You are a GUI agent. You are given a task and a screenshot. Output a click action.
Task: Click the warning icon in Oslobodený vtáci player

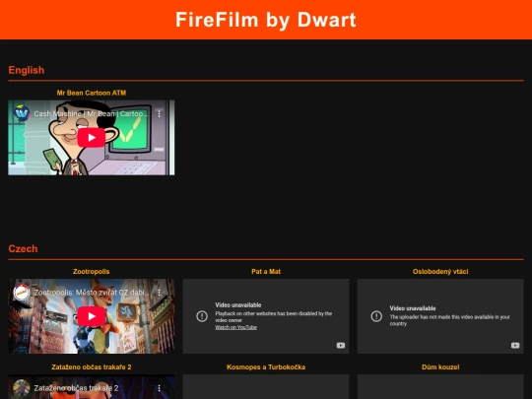pos(376,316)
